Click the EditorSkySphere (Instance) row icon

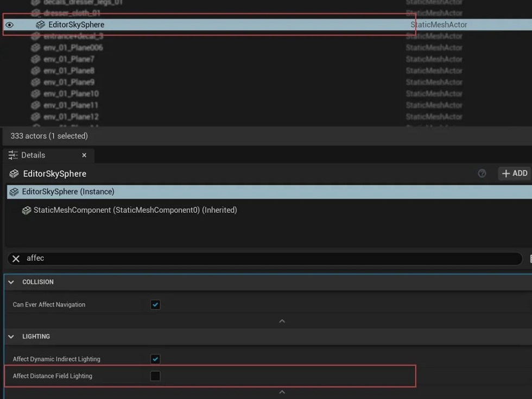point(14,192)
